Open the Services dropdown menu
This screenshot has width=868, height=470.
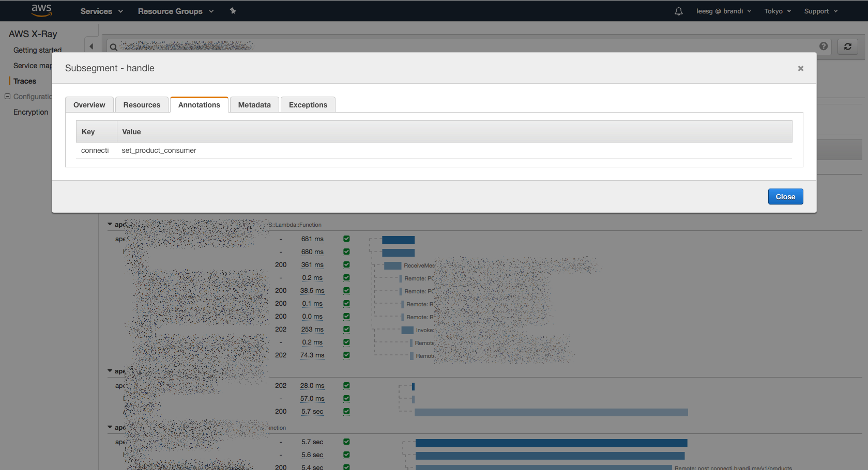pyautogui.click(x=101, y=11)
